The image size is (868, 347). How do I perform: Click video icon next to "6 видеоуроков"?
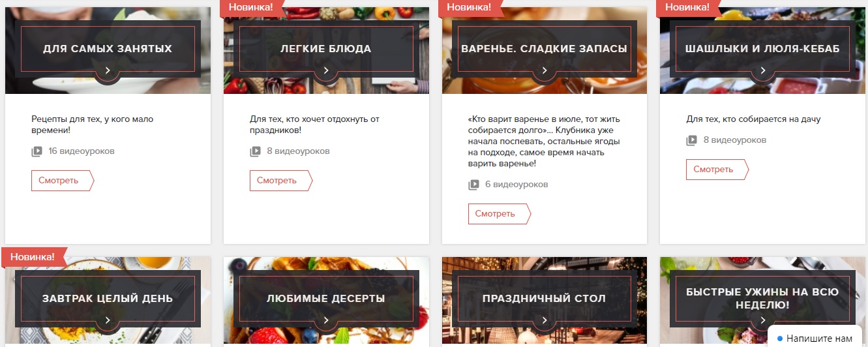click(x=473, y=185)
